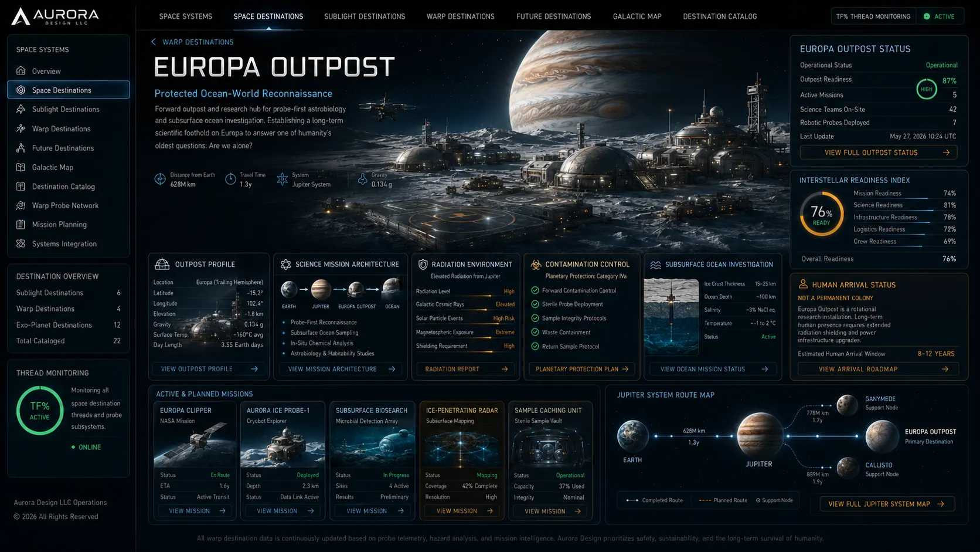Toggle the Forward Contamination Control check
The height and width of the screenshot is (552, 980).
coord(535,290)
